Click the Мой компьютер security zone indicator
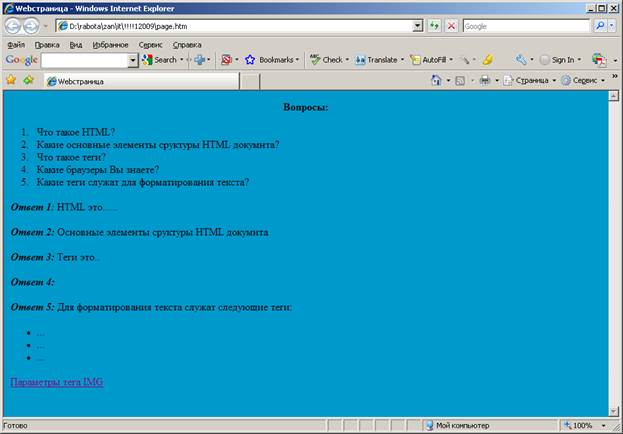This screenshot has width=623, height=434. pyautogui.click(x=458, y=426)
